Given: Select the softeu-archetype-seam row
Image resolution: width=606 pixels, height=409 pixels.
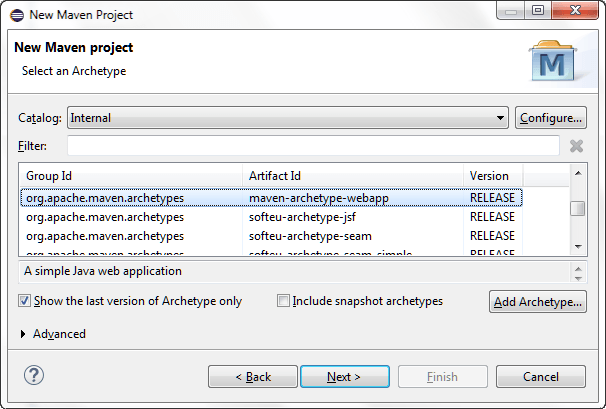Looking at the screenshot, I should (271, 236).
